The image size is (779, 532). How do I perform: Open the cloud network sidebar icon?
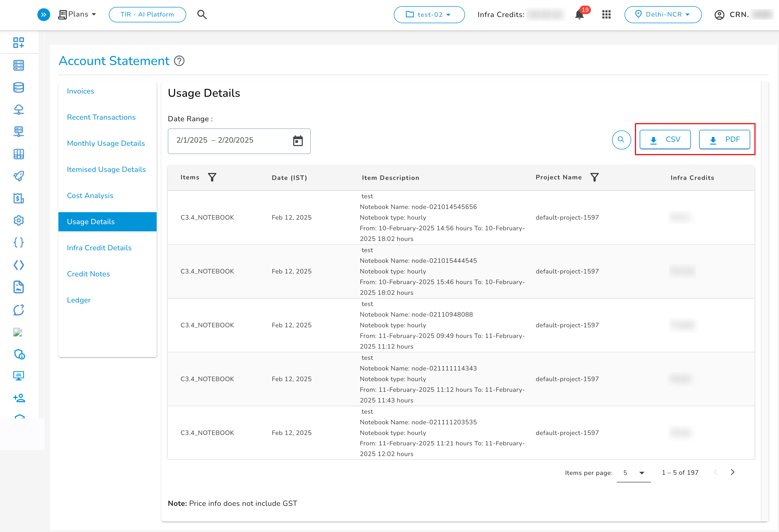[19, 110]
